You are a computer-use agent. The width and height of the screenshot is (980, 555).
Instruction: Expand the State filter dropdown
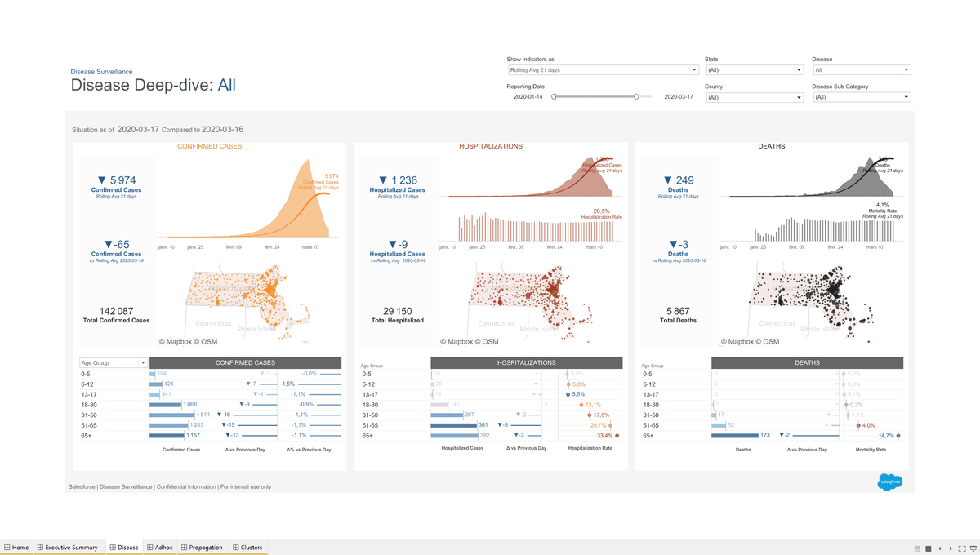[x=799, y=70]
